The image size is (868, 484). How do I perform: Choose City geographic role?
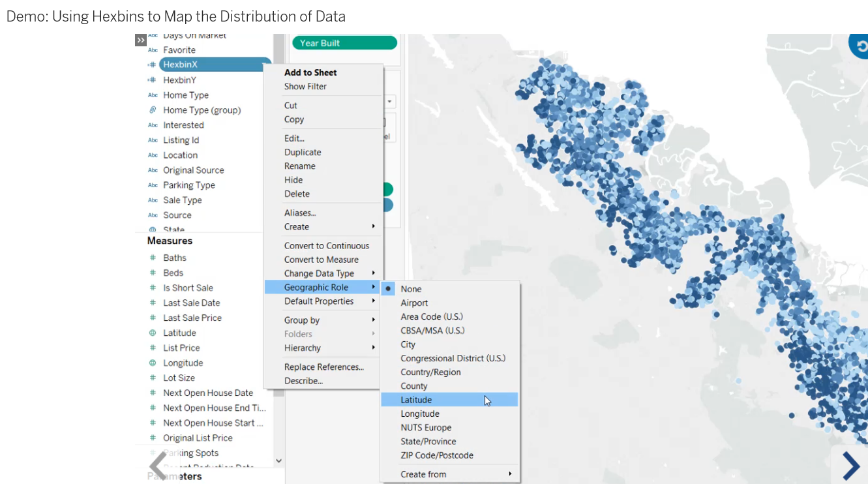tap(450, 344)
